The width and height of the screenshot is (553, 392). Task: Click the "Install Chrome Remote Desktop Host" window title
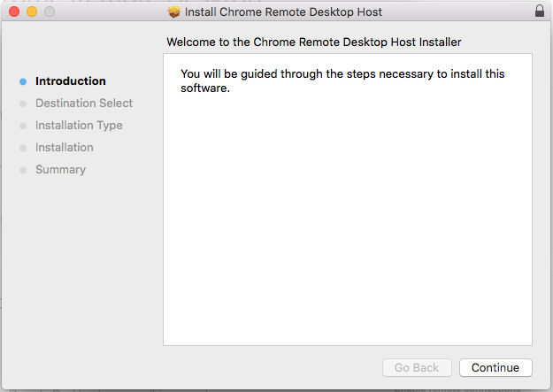283,12
